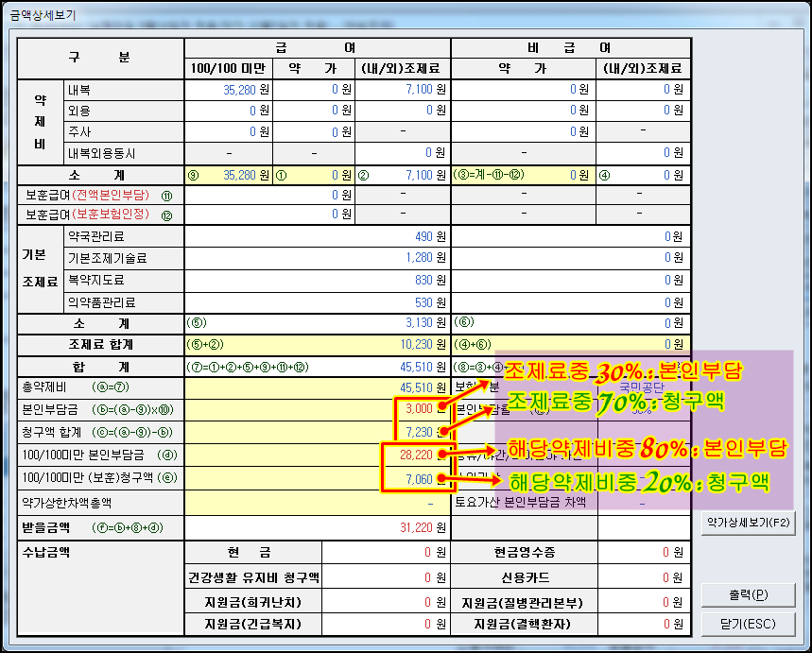This screenshot has height=653, width=812.
Task: Click the 내복 35,280 원 cell
Action: click(x=229, y=90)
